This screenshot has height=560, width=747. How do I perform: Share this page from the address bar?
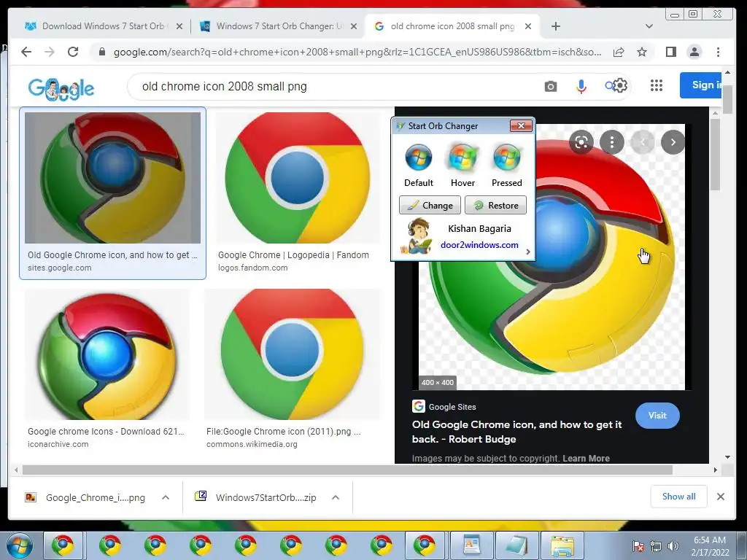point(619,52)
